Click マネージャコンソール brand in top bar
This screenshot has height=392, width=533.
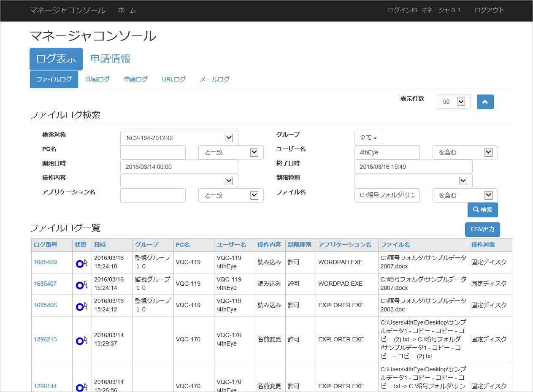(x=68, y=10)
